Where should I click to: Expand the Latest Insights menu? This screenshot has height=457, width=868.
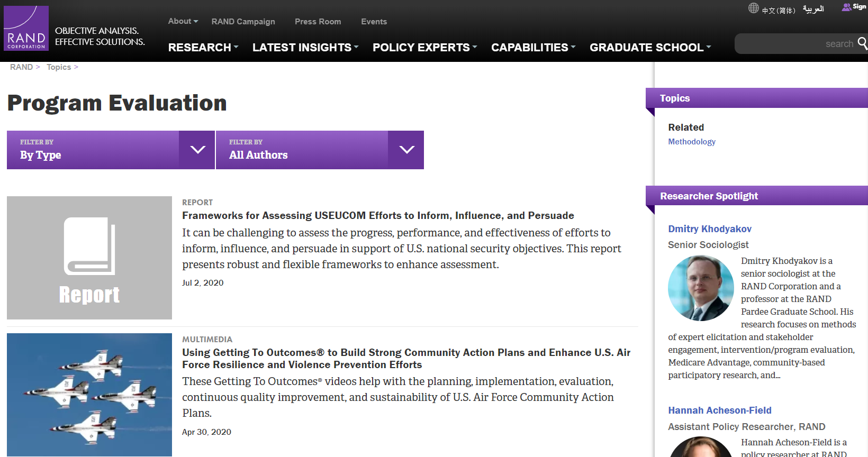[305, 48]
